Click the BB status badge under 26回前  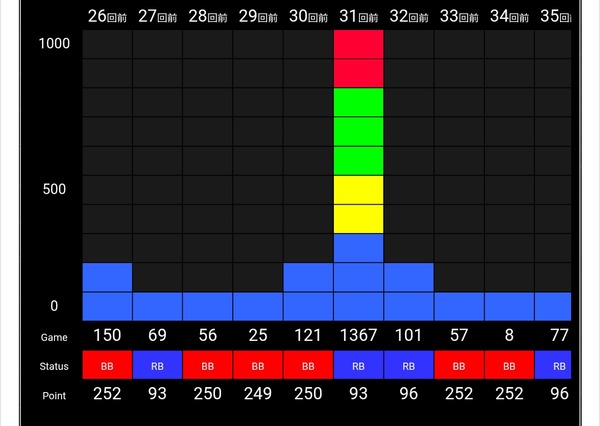pyautogui.click(x=107, y=365)
